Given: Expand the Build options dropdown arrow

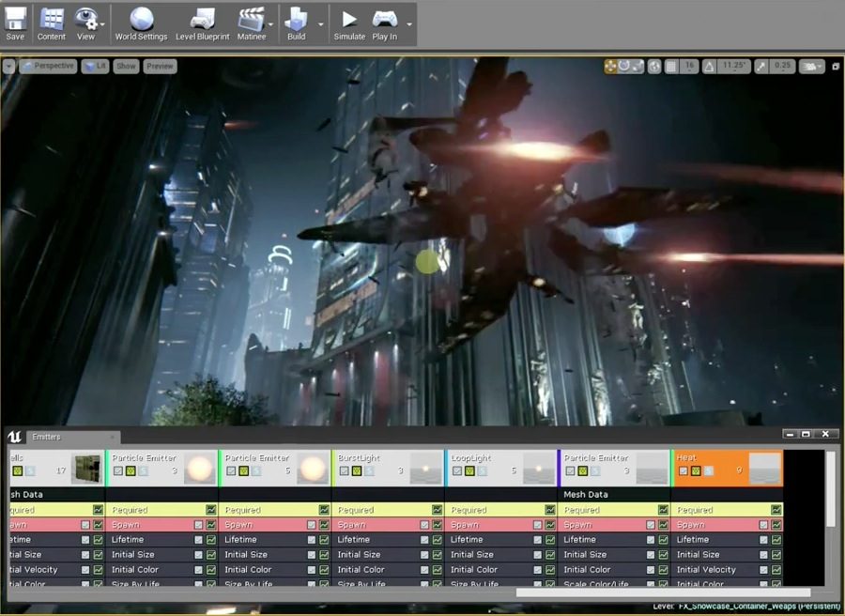Looking at the screenshot, I should pos(320,24).
